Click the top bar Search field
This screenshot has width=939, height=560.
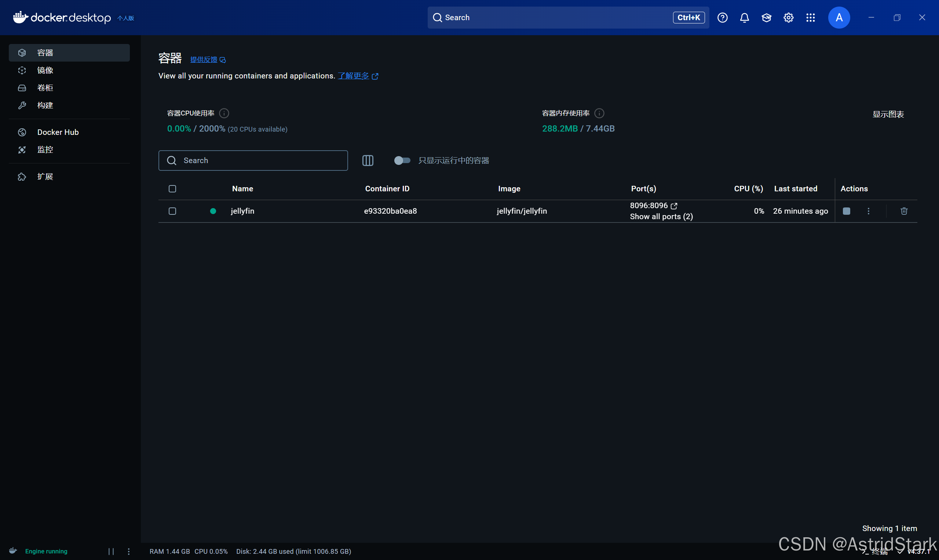(x=568, y=17)
